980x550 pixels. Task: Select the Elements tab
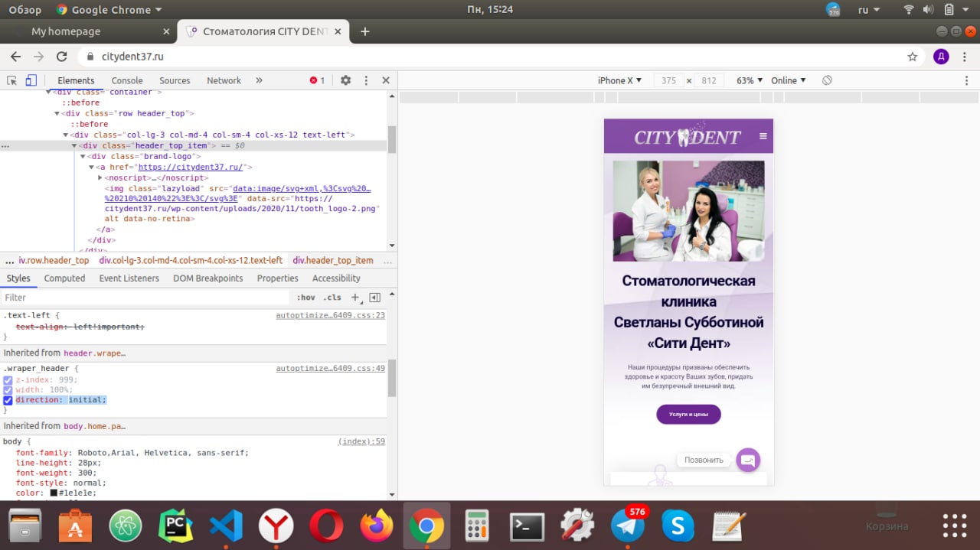(76, 80)
